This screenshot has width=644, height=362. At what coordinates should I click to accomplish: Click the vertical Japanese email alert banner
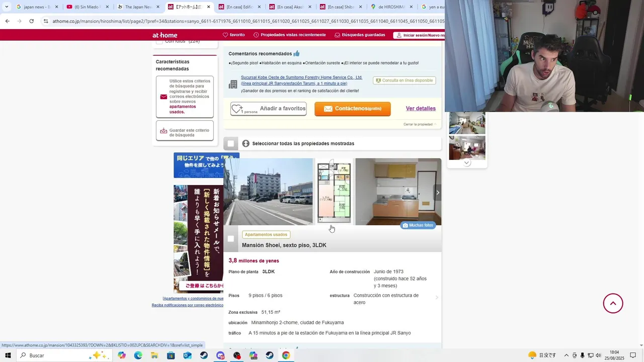click(199, 239)
